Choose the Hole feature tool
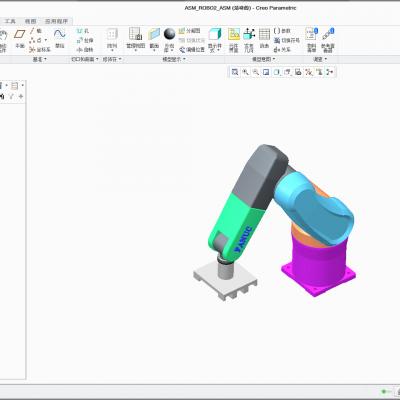Viewport: 400px width, 400px height. [x=83, y=31]
